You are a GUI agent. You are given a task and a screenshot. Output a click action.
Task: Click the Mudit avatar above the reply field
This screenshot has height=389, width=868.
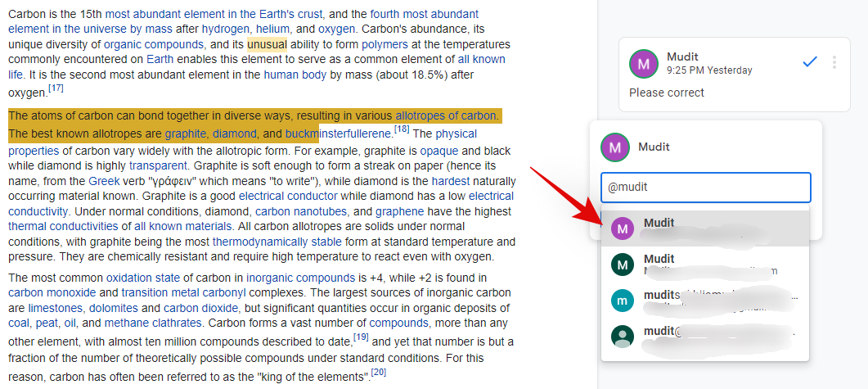(x=614, y=147)
